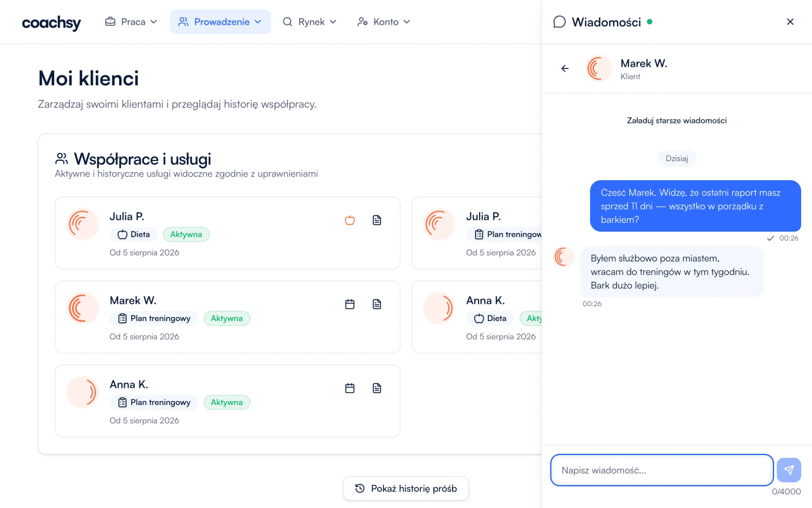This screenshot has width=812, height=508.
Task: Click the 0/4000 character counter
Action: [786, 492]
